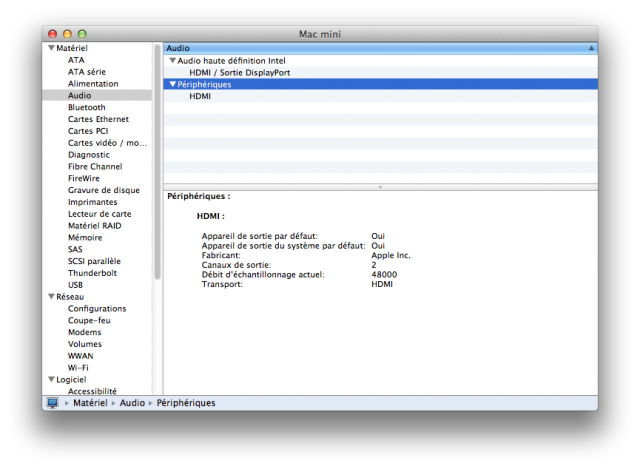Select the Audio sidebar entry
The image size is (640, 469).
coord(97,95)
